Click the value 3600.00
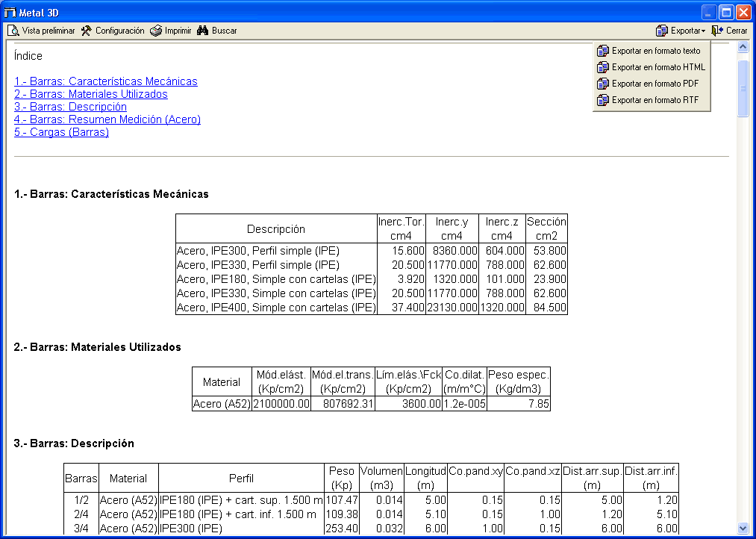The width and height of the screenshot is (756, 539). (422, 404)
